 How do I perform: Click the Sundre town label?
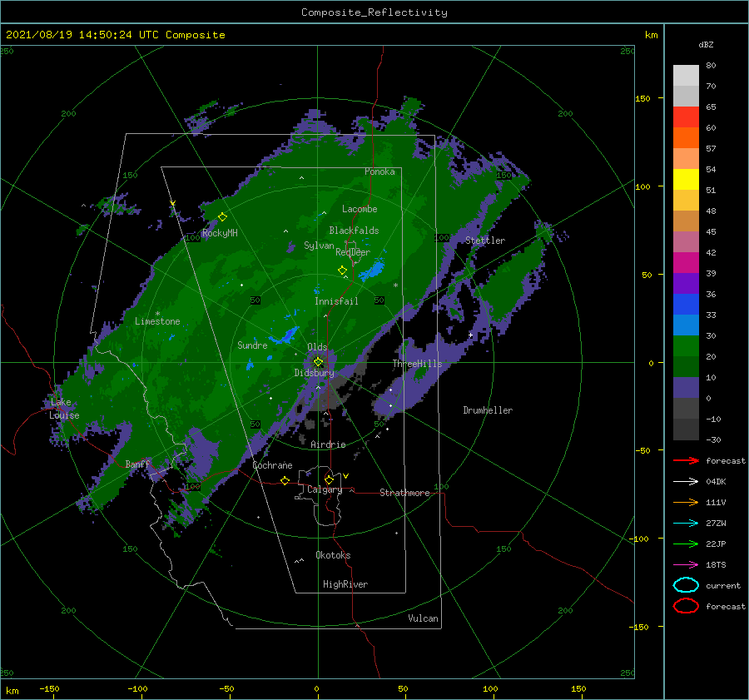coord(252,345)
